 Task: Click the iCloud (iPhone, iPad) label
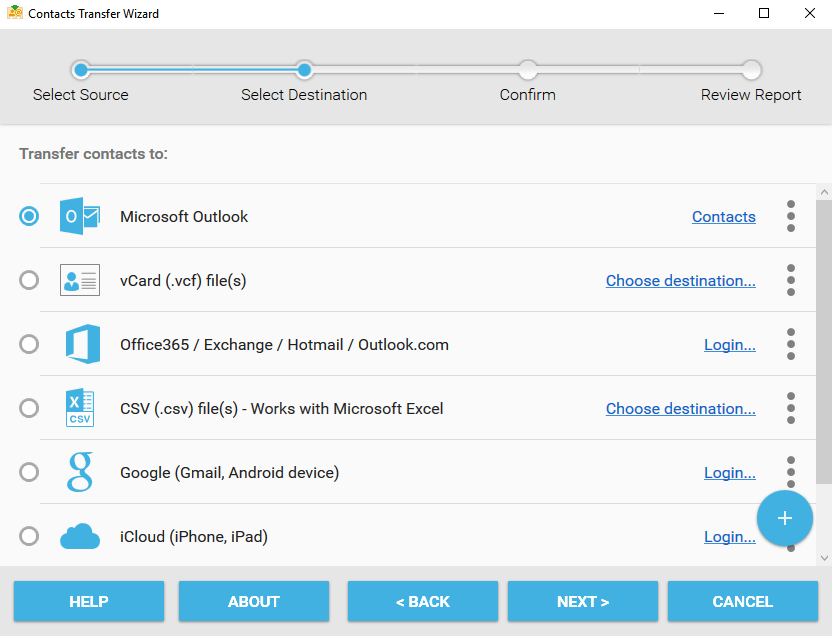coord(194,537)
